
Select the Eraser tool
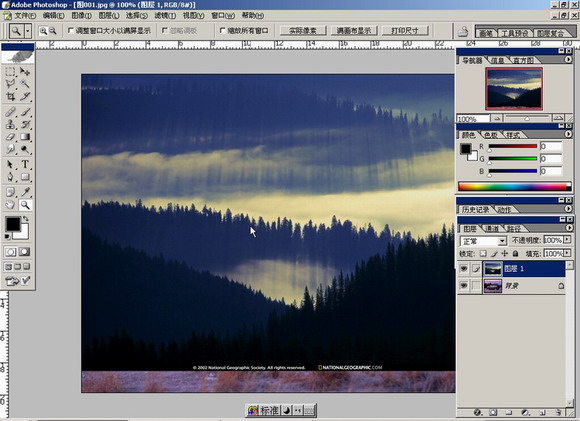coord(10,137)
